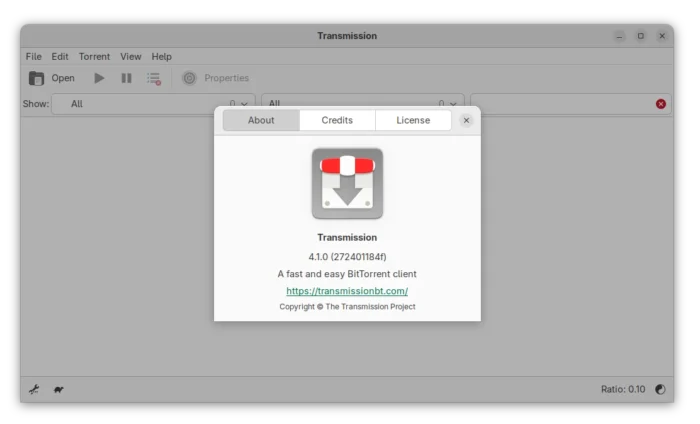Open the View menu

pyautogui.click(x=130, y=57)
